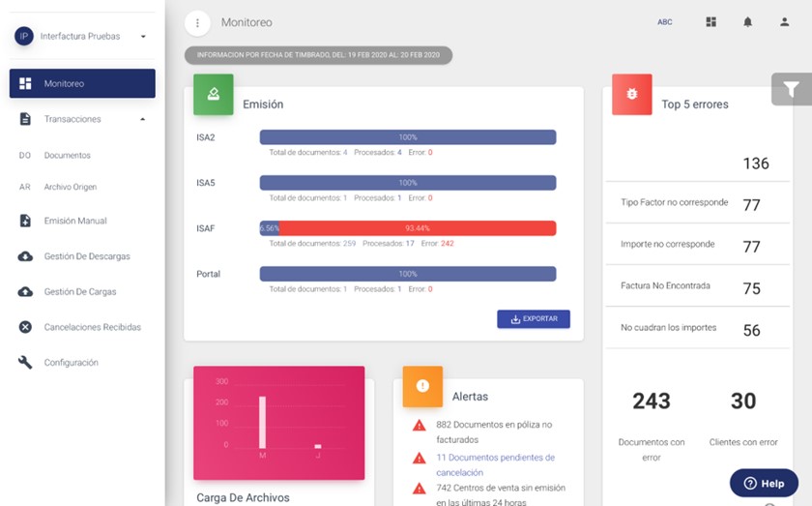The image size is (812, 506).
Task: Click the cancel circle-X icon
Action: (x=25, y=327)
